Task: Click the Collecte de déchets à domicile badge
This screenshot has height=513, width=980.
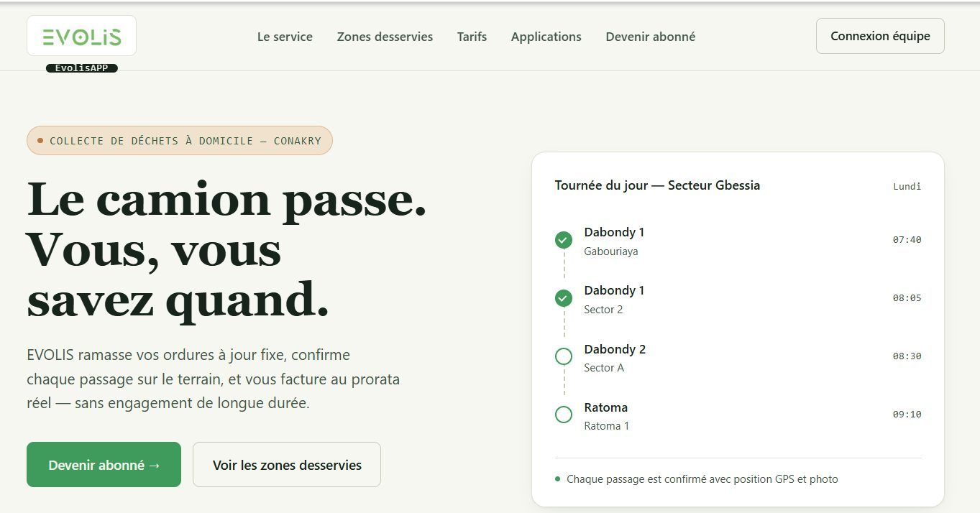Action: [180, 141]
